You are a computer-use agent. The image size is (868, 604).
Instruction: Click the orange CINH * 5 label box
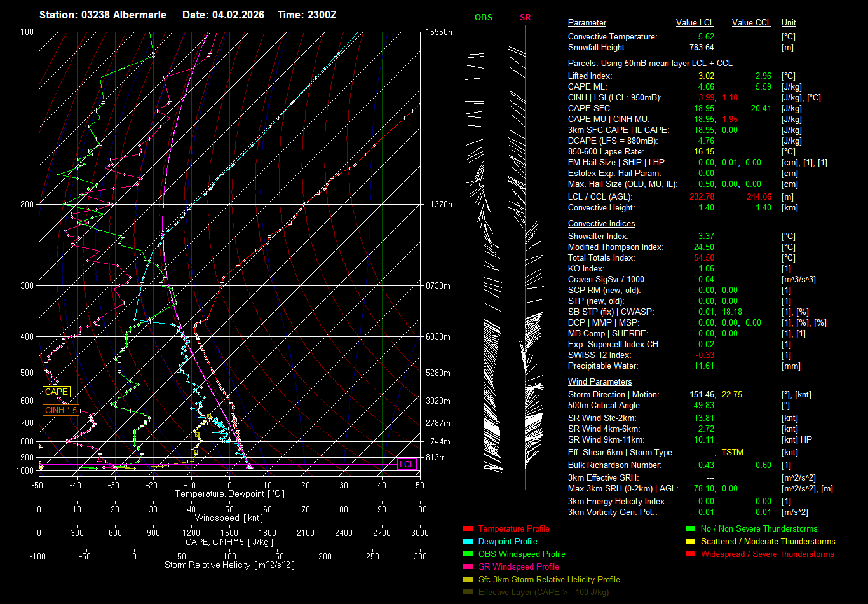[x=61, y=410]
